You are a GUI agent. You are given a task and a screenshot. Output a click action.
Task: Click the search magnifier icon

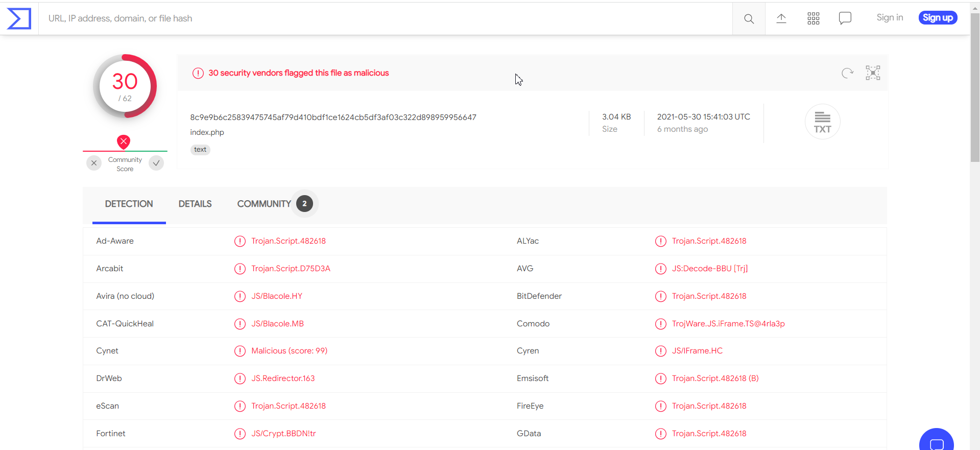[x=749, y=19]
